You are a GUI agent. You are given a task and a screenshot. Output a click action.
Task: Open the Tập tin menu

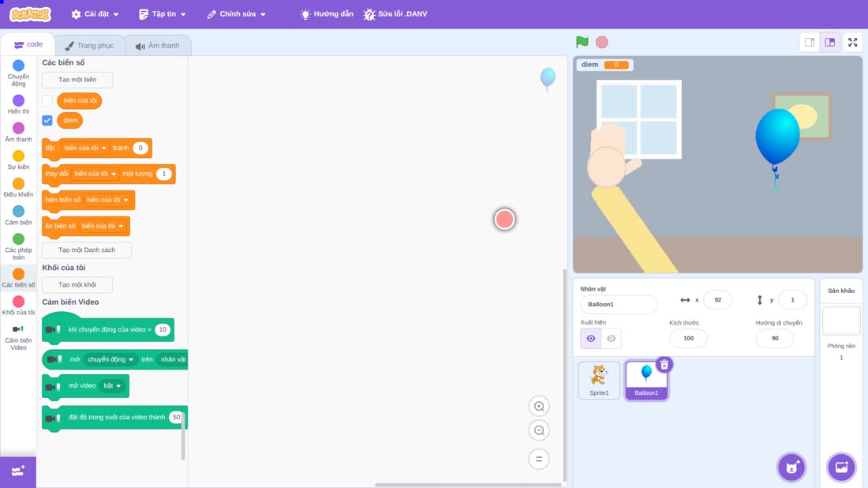coord(163,14)
